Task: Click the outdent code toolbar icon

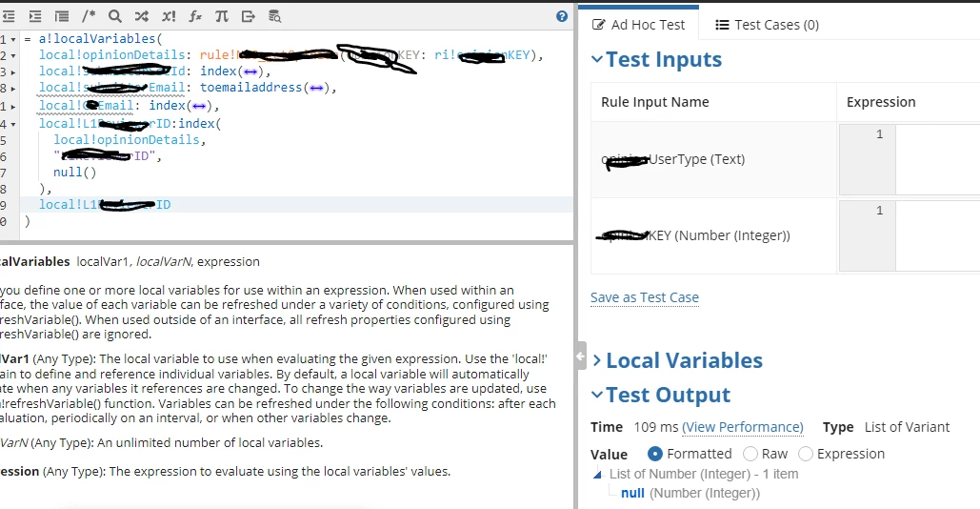Action: pyautogui.click(x=9, y=17)
